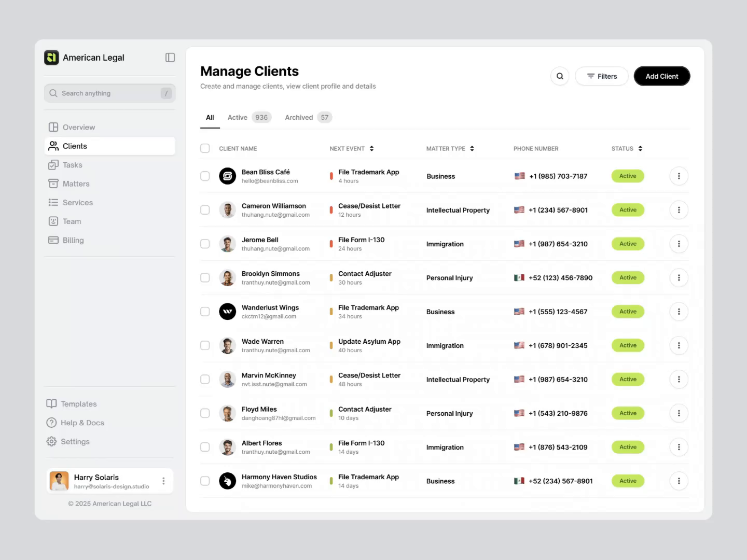This screenshot has height=560, width=747.
Task: Click the US flag for Bean Bliss Café
Action: coord(519,176)
